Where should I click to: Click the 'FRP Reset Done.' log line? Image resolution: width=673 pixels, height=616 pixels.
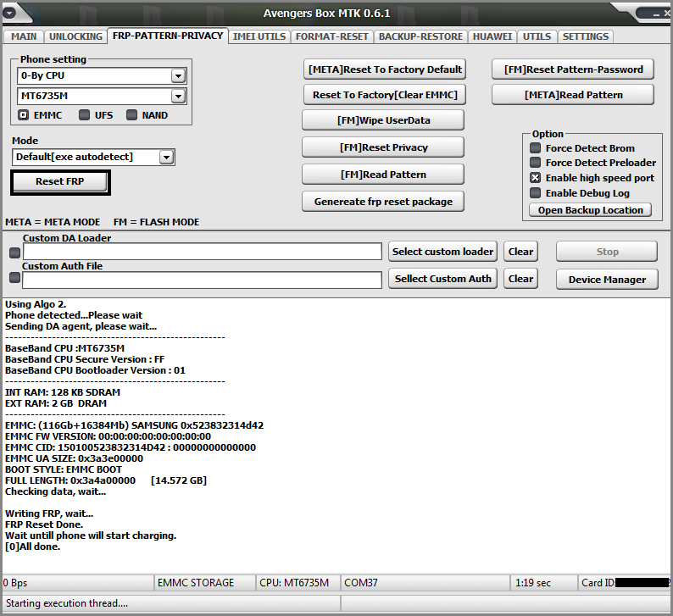44,524
